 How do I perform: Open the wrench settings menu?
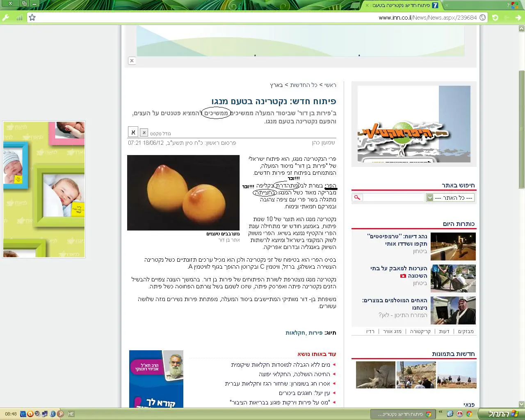coord(6,18)
